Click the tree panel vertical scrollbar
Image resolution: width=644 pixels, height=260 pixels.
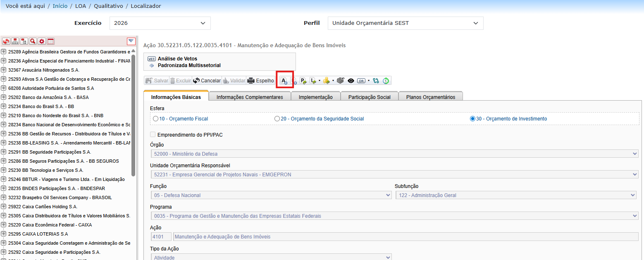click(133, 116)
